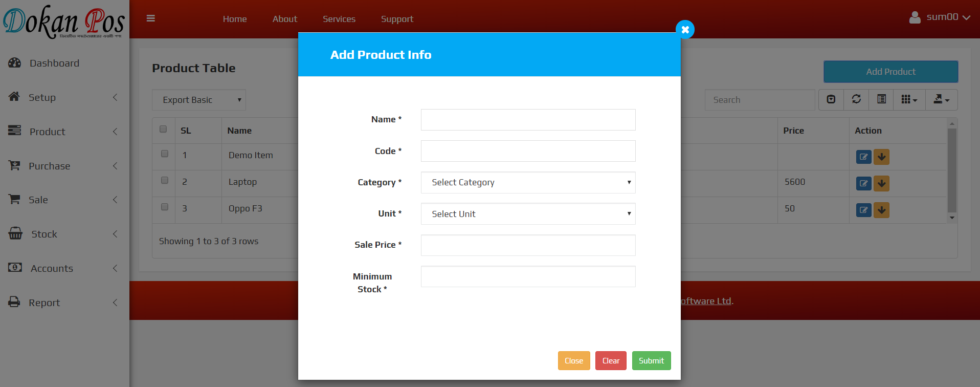Viewport: 980px width, 387px height.
Task: Click the Sale Price input field
Action: [528, 245]
